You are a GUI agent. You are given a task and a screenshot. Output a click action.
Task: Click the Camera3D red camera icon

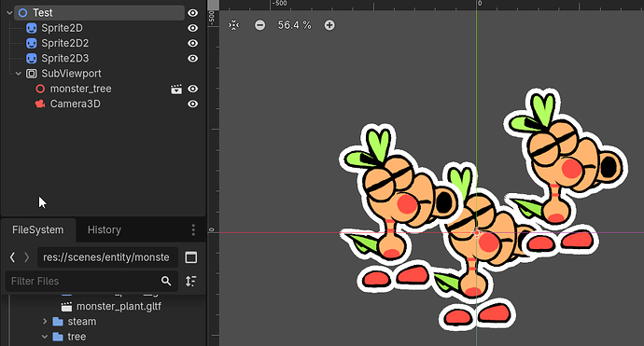40,104
